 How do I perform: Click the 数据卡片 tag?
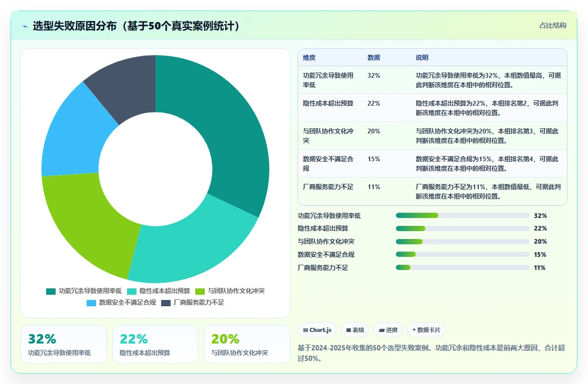[426, 330]
